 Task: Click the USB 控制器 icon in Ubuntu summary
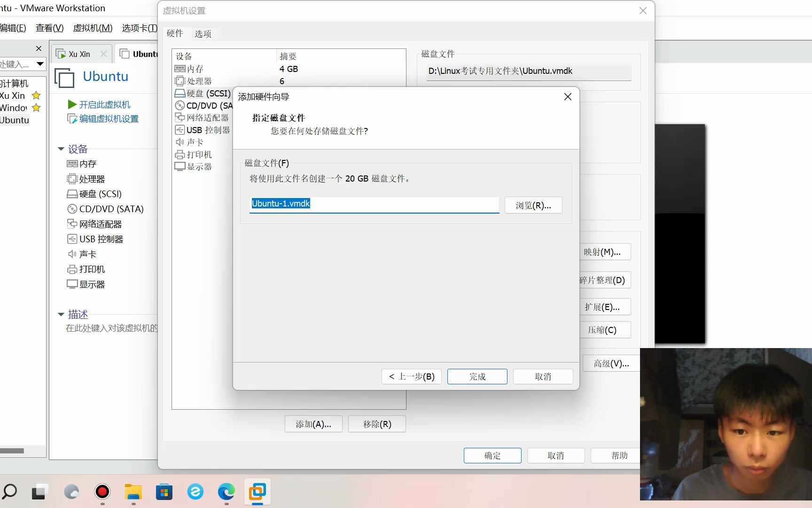(x=72, y=239)
